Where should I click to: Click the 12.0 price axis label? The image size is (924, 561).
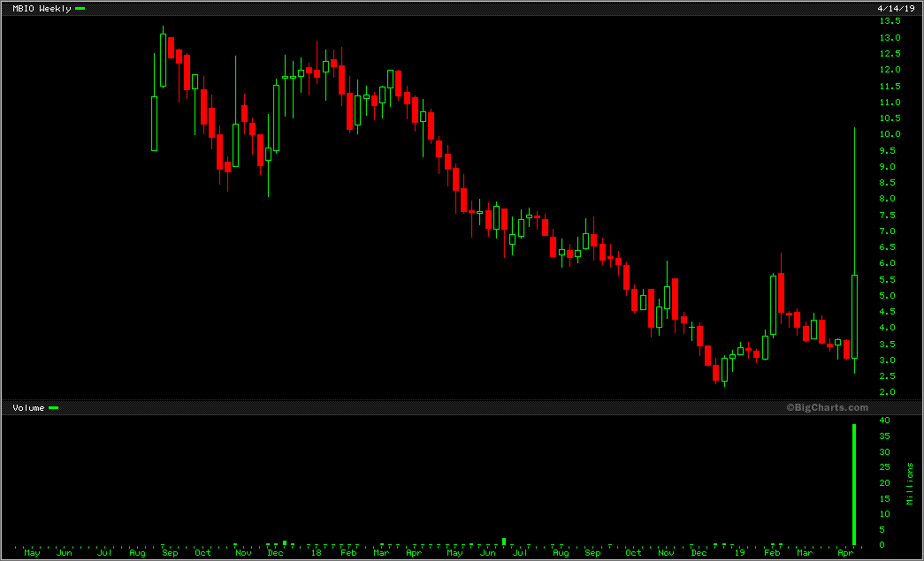click(x=890, y=70)
